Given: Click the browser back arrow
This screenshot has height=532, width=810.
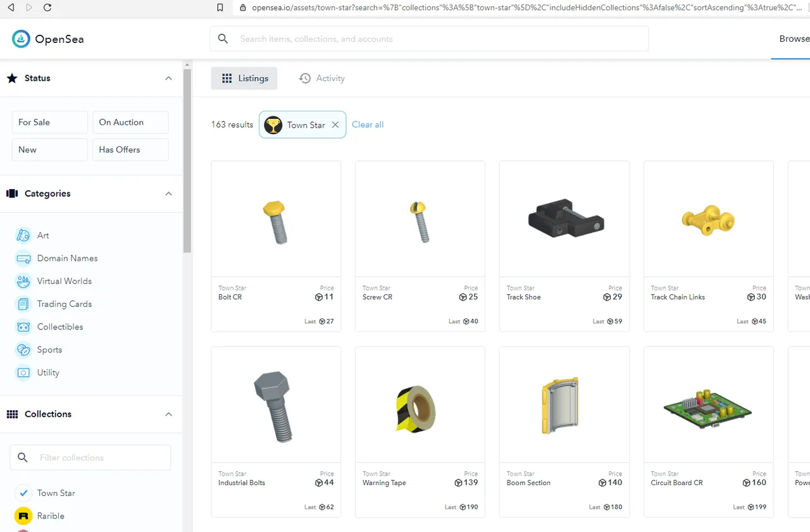Looking at the screenshot, I should click(x=11, y=8).
